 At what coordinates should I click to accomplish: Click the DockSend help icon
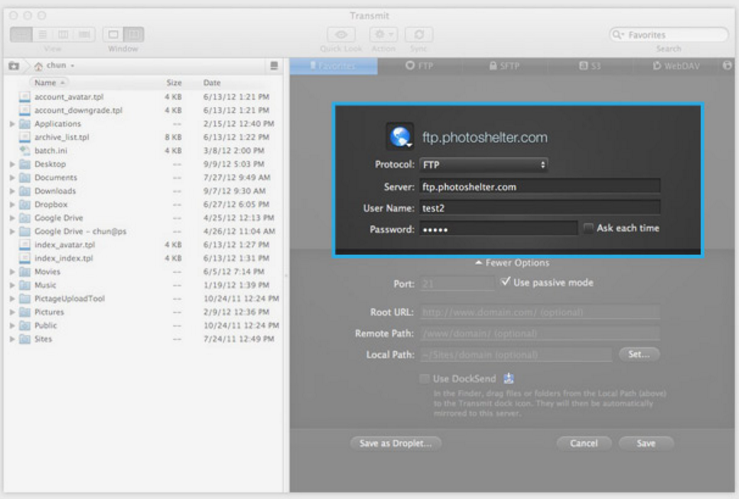pyautogui.click(x=509, y=378)
